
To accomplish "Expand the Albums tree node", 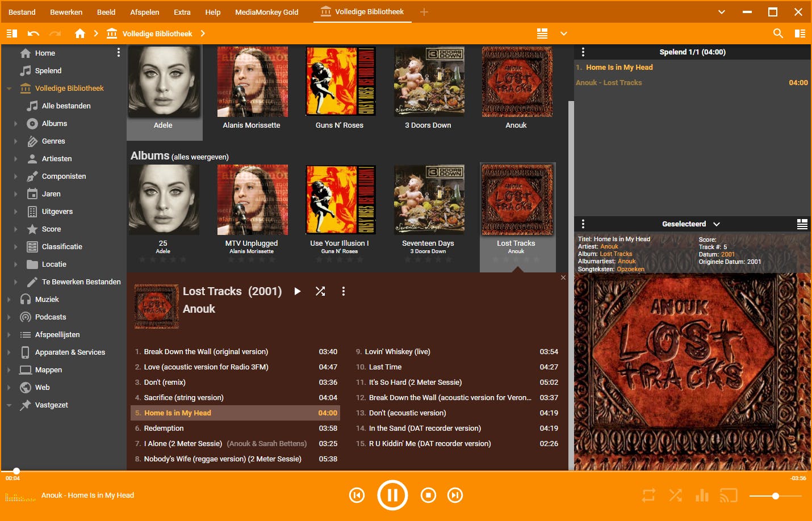I will coord(15,124).
